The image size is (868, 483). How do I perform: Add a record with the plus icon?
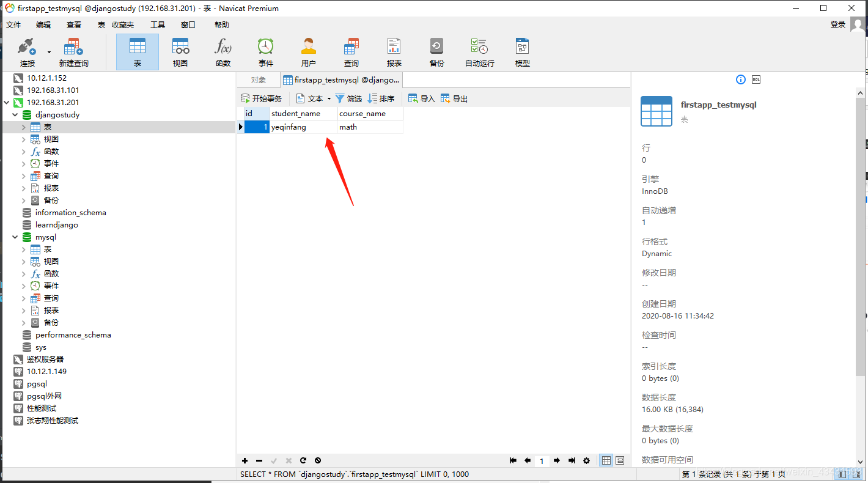point(245,460)
